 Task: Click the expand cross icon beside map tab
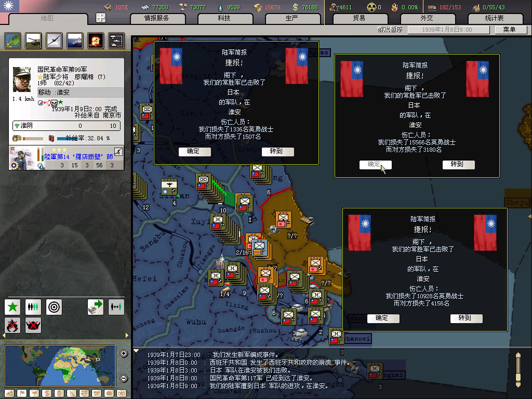pyautogui.click(x=101, y=18)
